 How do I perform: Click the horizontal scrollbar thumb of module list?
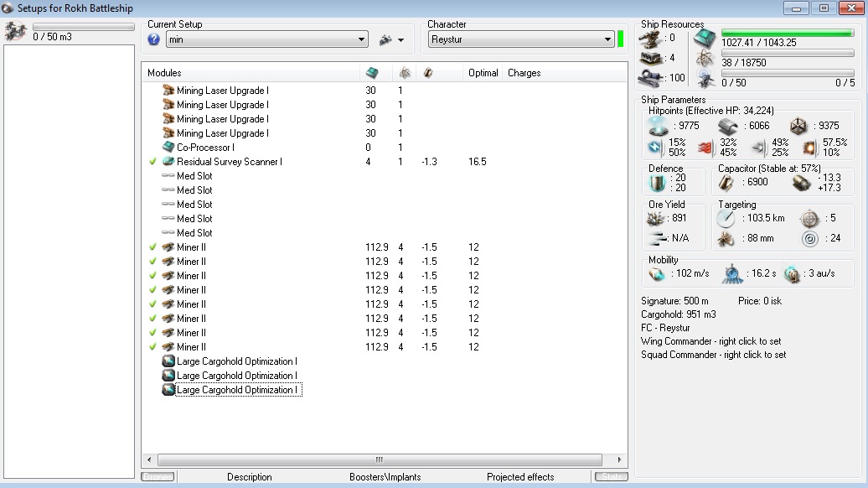click(x=380, y=459)
